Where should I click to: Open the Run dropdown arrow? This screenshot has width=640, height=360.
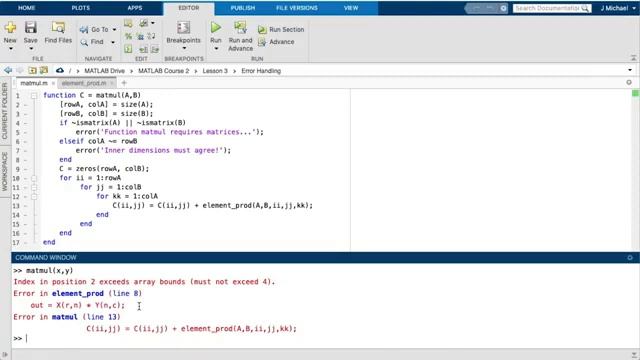click(216, 49)
